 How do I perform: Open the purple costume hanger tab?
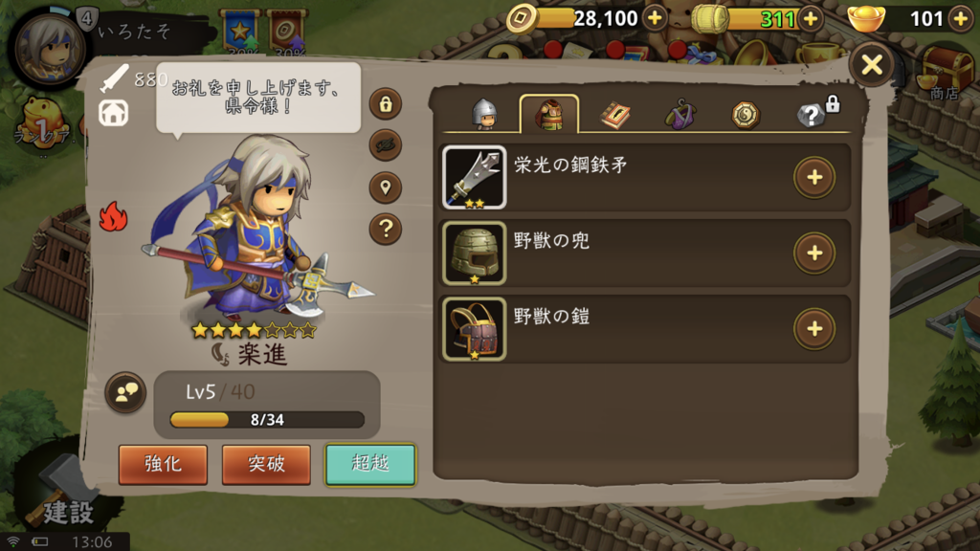(680, 115)
